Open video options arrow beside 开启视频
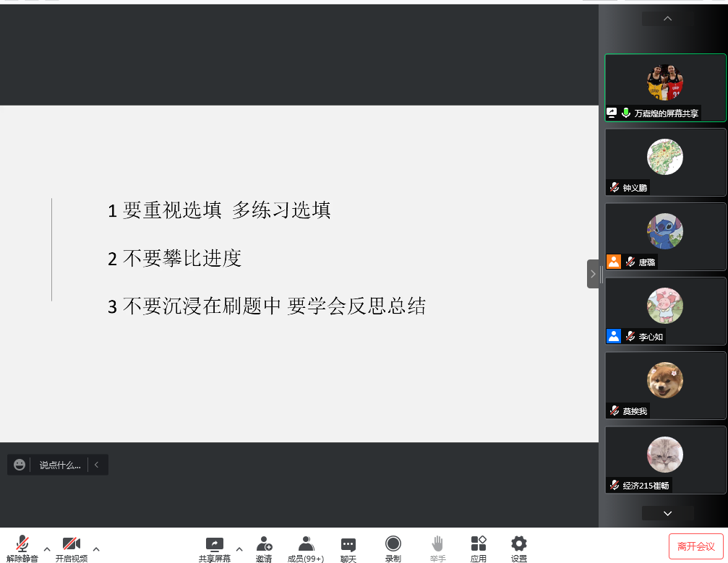The height and width of the screenshot is (563, 728). click(96, 549)
